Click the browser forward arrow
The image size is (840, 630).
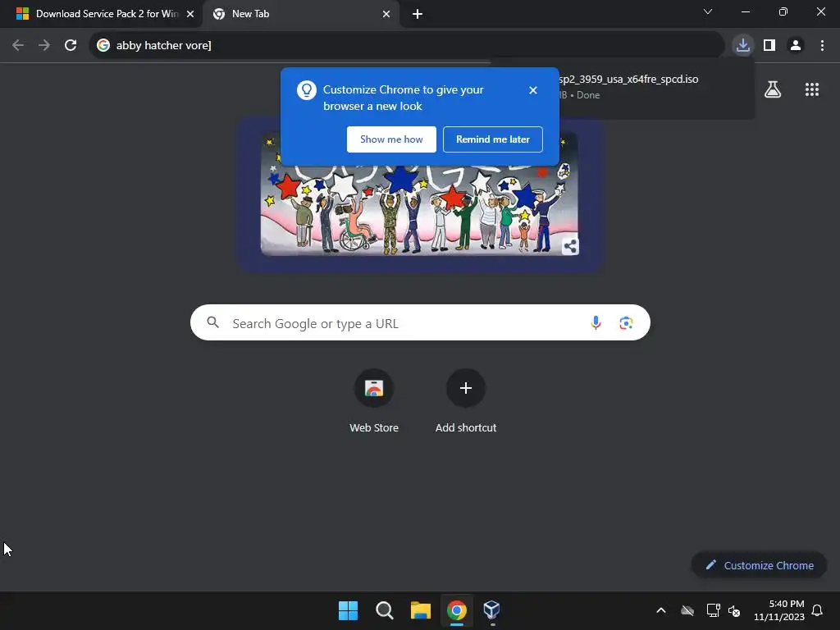point(44,45)
